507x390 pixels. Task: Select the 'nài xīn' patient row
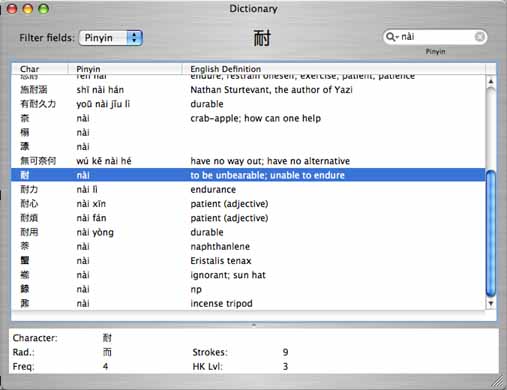point(248,204)
